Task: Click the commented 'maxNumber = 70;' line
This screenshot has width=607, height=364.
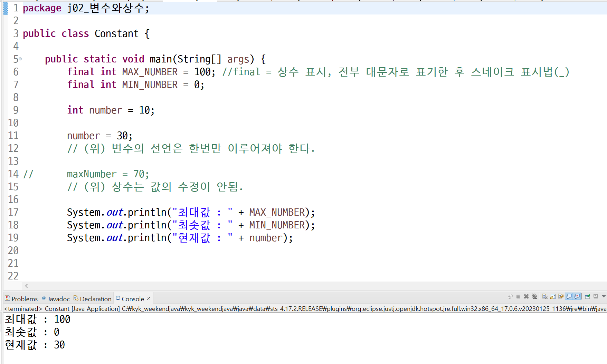Action: tap(108, 174)
